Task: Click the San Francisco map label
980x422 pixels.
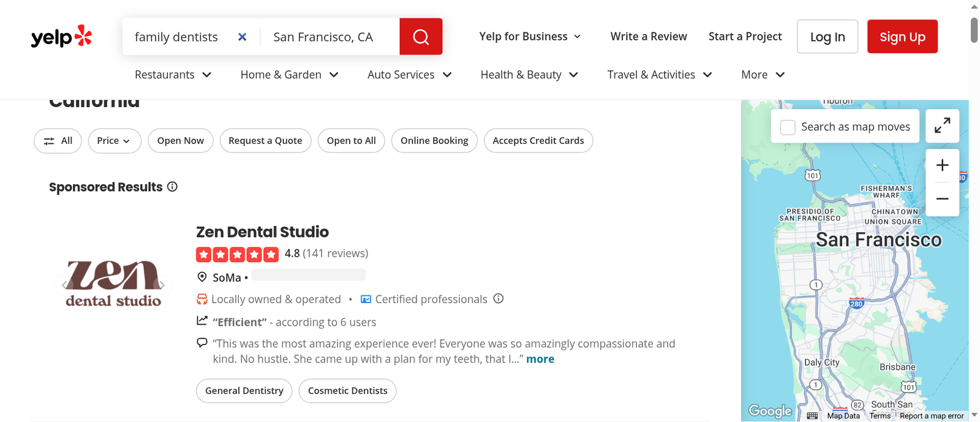Action: [x=878, y=239]
